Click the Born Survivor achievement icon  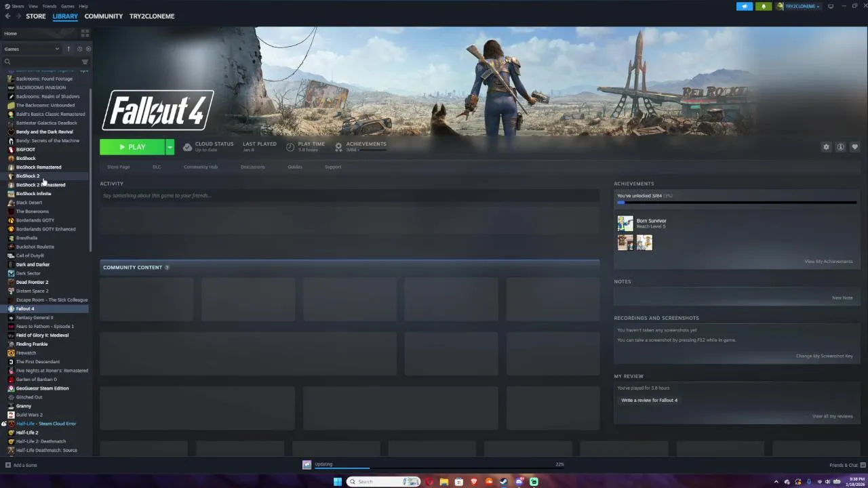[x=625, y=224]
